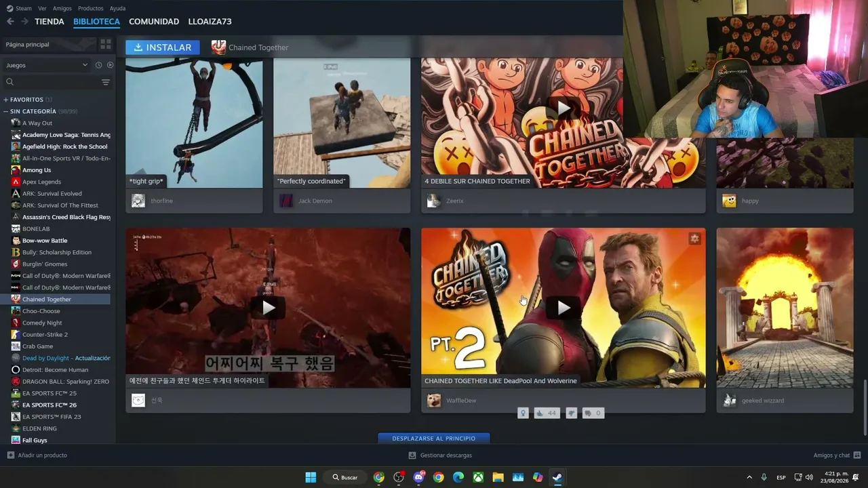
Task: Play the Deadpool and Wolverine video
Action: (564, 308)
